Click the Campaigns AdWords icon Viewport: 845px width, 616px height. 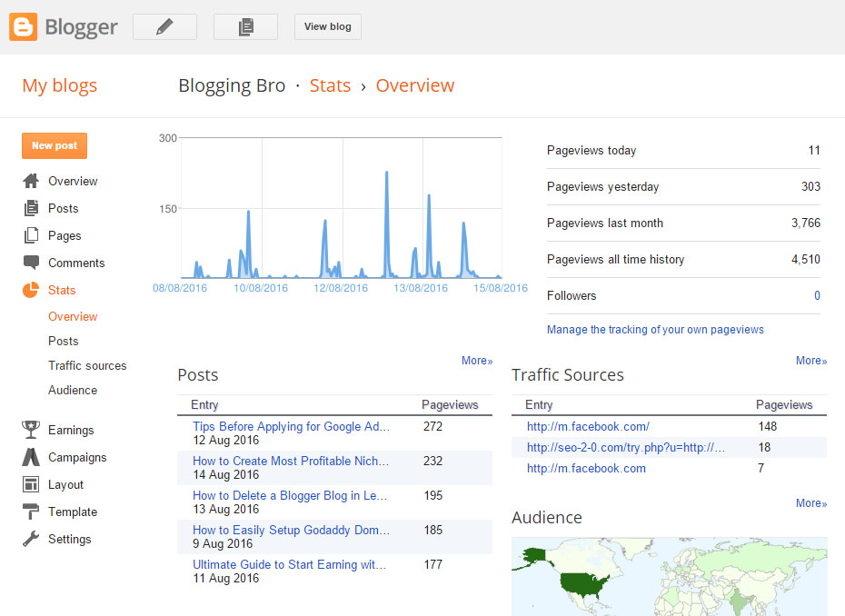click(x=31, y=457)
